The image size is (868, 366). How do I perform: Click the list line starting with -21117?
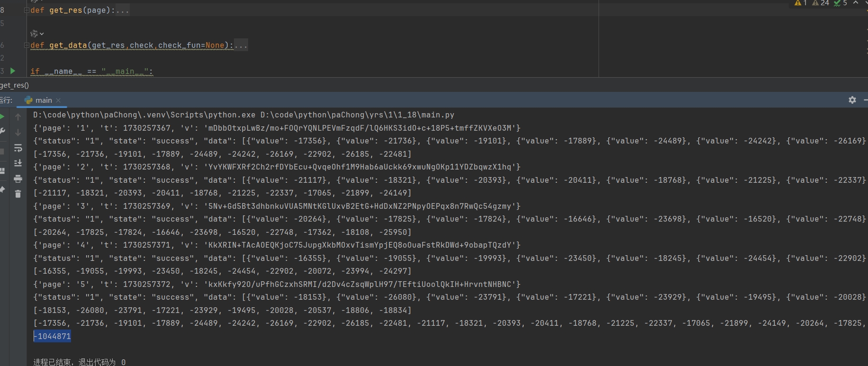222,193
